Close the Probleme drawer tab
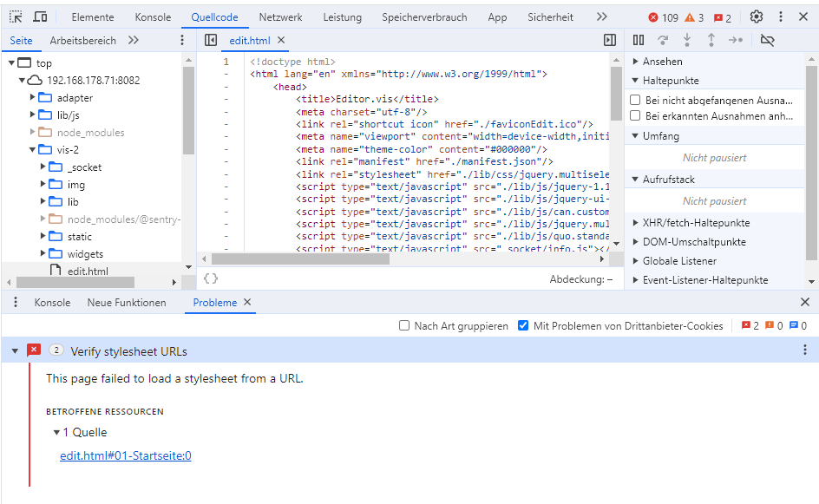 pos(247,303)
